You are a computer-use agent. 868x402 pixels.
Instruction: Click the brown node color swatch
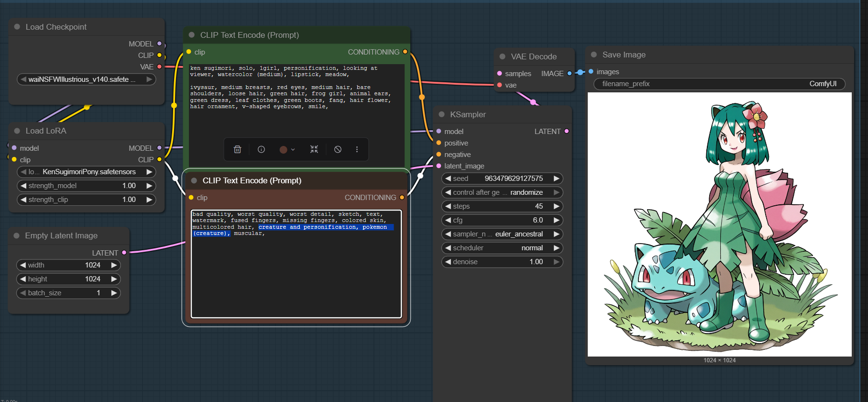(284, 150)
